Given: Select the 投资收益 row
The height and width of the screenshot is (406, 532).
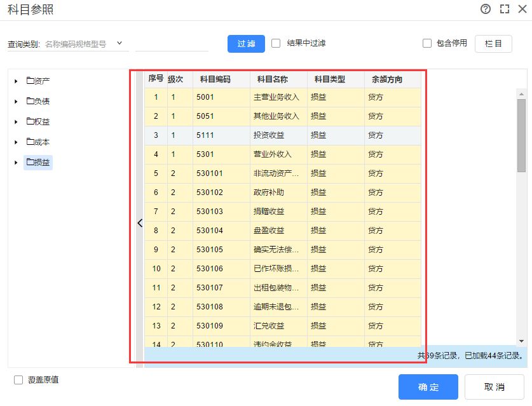Looking at the screenshot, I should pos(283,135).
